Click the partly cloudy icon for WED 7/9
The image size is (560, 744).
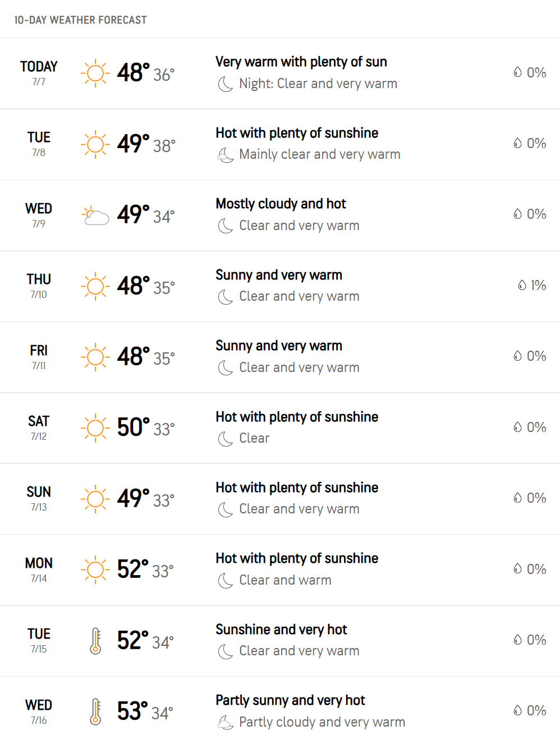[x=95, y=215]
